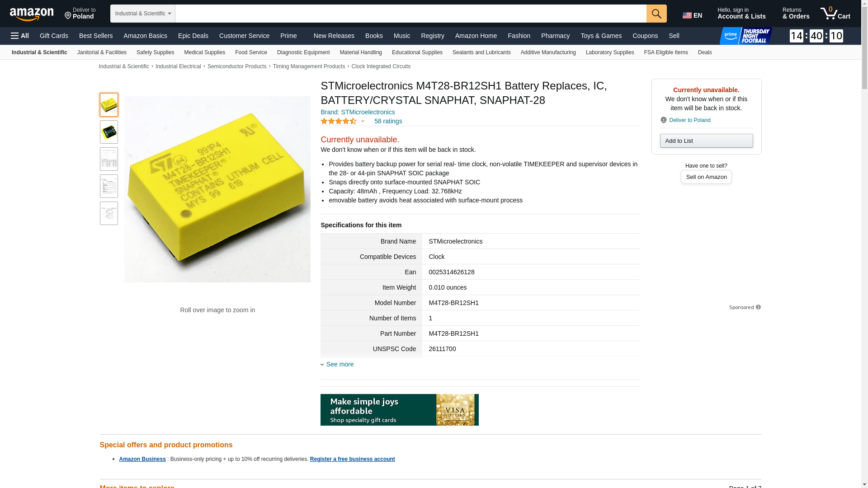
Task: Click the Thursday Night Football banner
Action: point(745,36)
